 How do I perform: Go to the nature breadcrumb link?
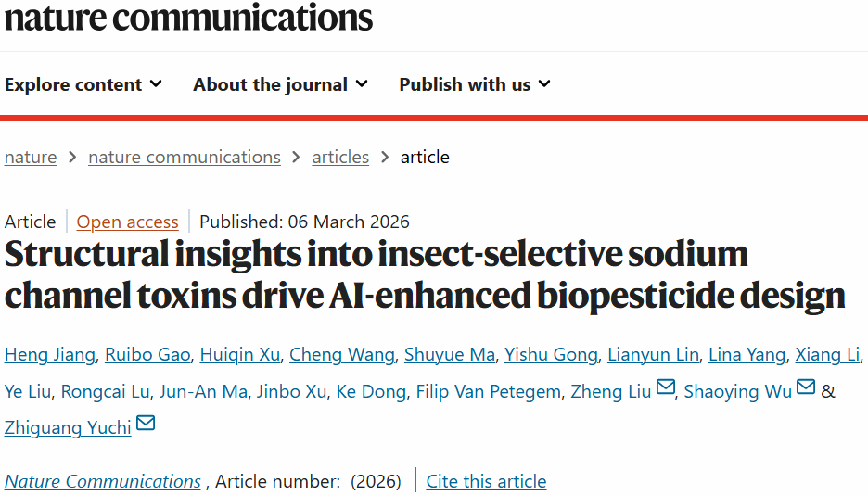pos(31,158)
